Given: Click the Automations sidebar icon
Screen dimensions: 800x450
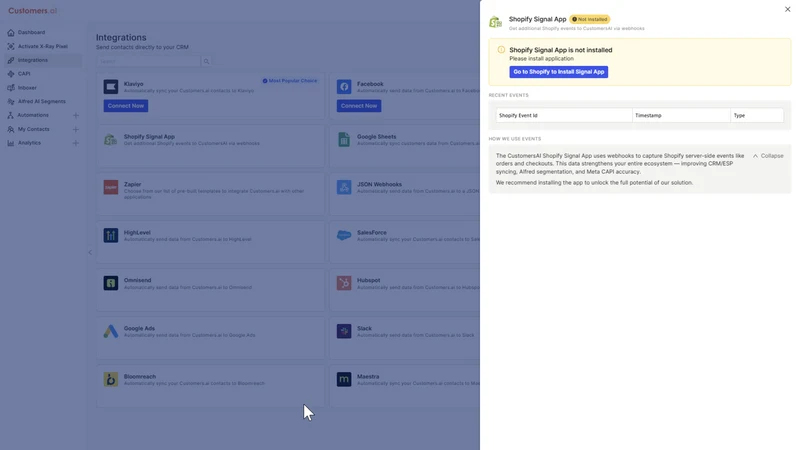Looking at the screenshot, I should pyautogui.click(x=11, y=115).
